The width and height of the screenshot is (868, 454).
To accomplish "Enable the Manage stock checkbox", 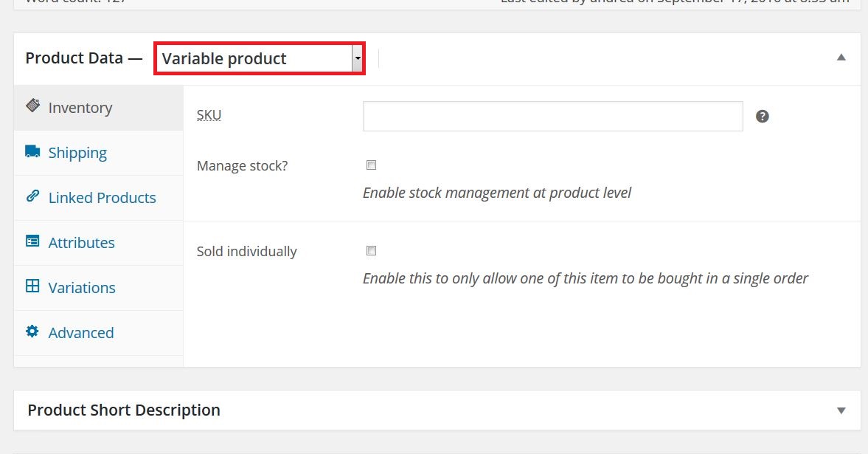I will [x=372, y=165].
